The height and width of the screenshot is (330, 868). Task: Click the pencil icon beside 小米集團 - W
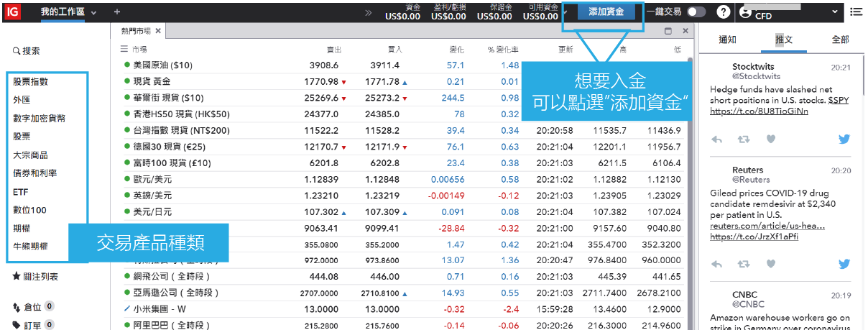[126, 308]
